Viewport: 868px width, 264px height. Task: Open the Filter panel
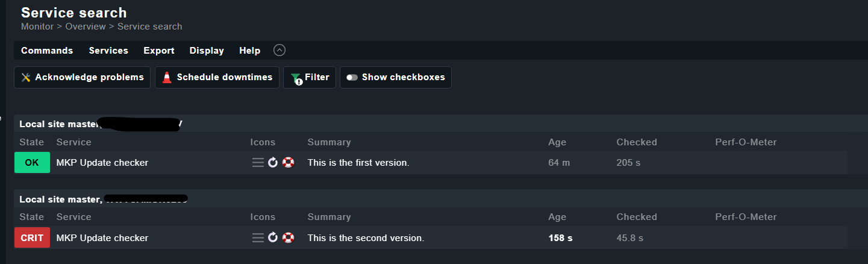pos(310,77)
